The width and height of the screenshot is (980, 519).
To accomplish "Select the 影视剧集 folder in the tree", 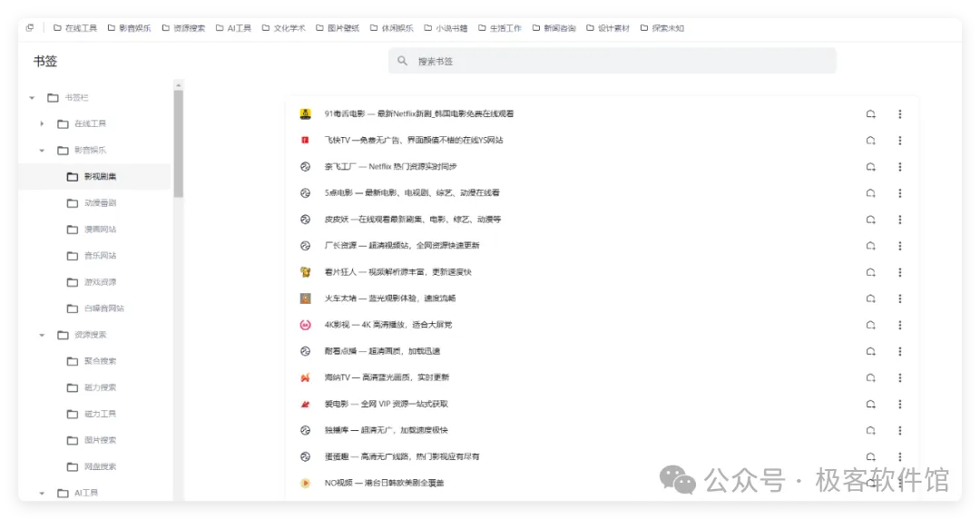I will click(94, 176).
